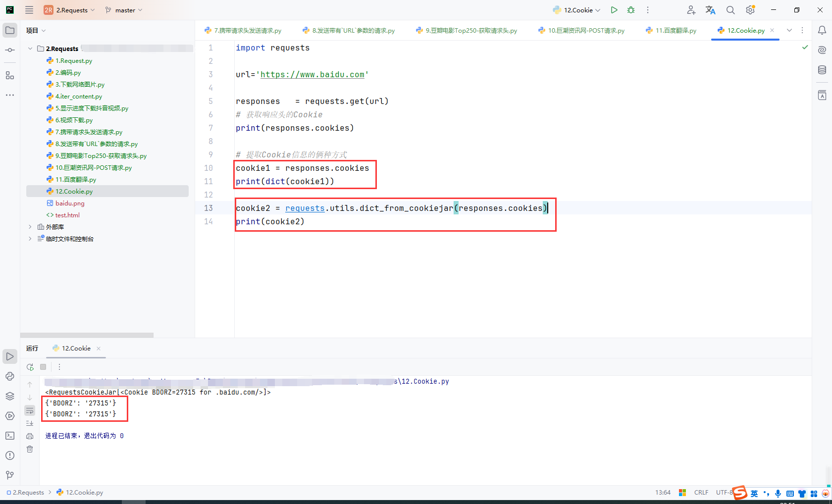Open the 2.Requests project dropdown
Viewport: 832px width, 504px height.
click(69, 10)
